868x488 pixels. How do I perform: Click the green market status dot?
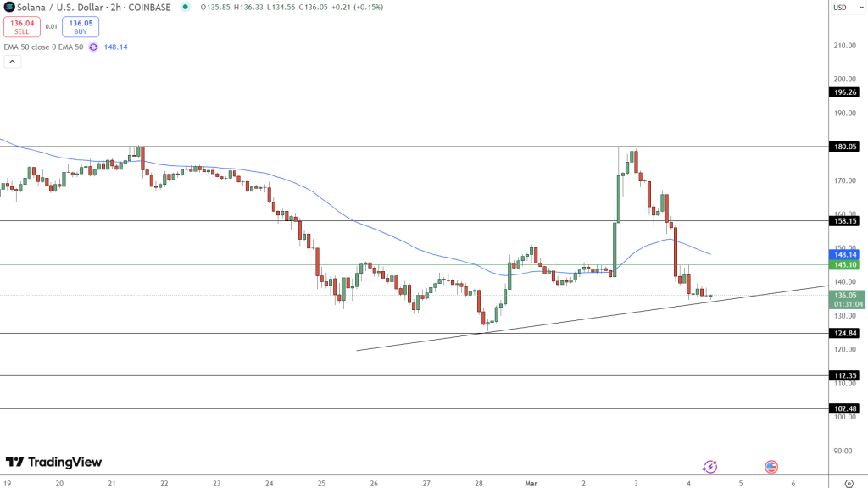pos(186,7)
